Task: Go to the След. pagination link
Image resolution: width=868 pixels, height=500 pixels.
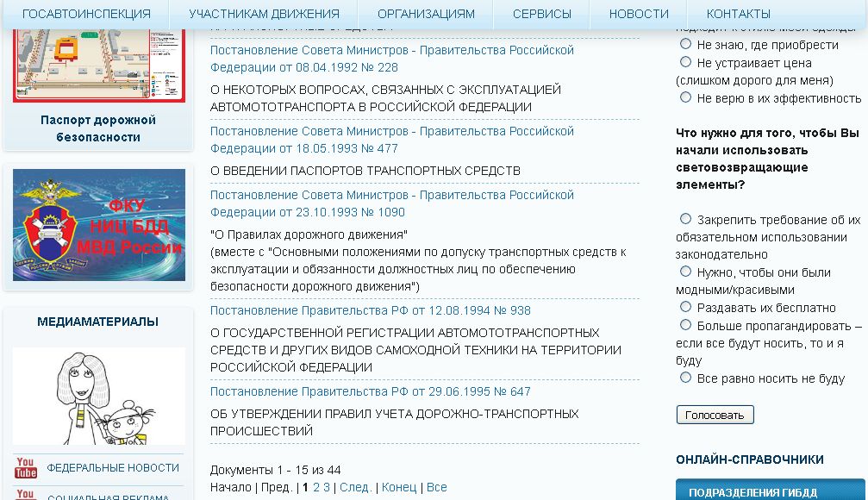Action: pyautogui.click(x=355, y=487)
